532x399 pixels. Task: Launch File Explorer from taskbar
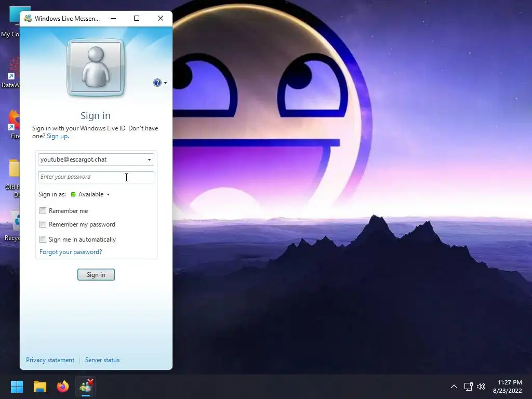coord(39,387)
